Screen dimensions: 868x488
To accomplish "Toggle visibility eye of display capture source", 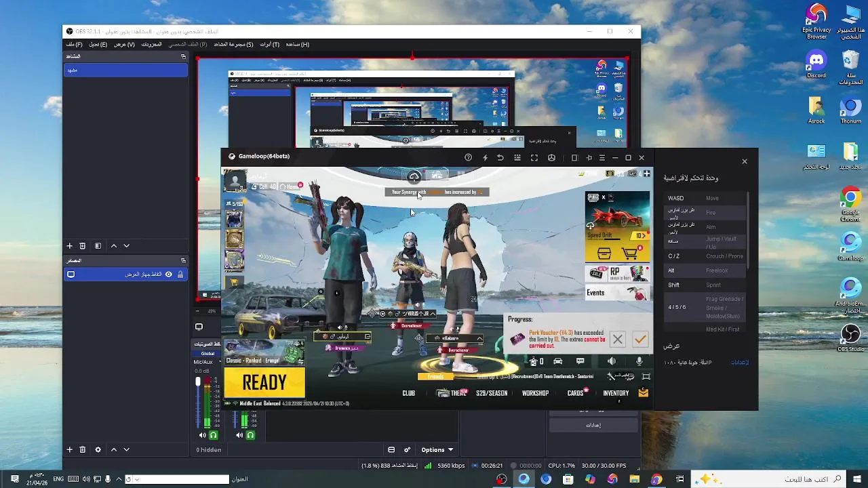I will (169, 274).
